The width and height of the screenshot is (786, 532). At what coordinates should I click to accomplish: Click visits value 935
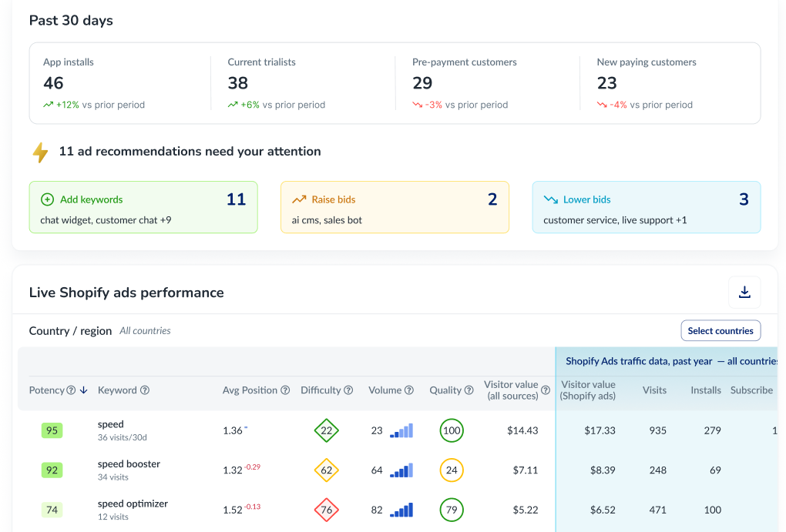pyautogui.click(x=657, y=430)
